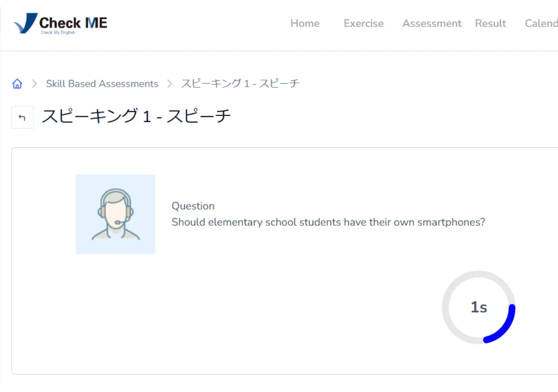This screenshot has width=558, height=392.
Task: Go to the Exercise menu item
Action: pyautogui.click(x=364, y=23)
